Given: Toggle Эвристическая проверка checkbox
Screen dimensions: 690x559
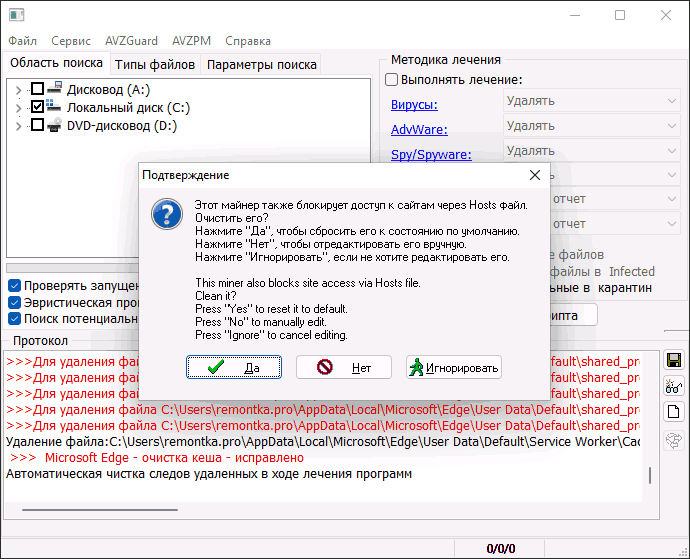Looking at the screenshot, I should coord(15,303).
